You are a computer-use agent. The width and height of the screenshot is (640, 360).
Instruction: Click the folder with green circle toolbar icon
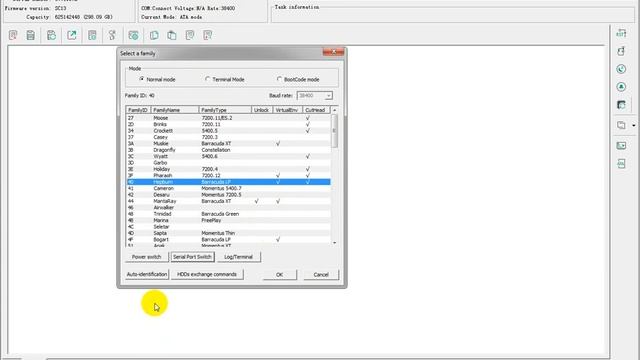click(133, 35)
